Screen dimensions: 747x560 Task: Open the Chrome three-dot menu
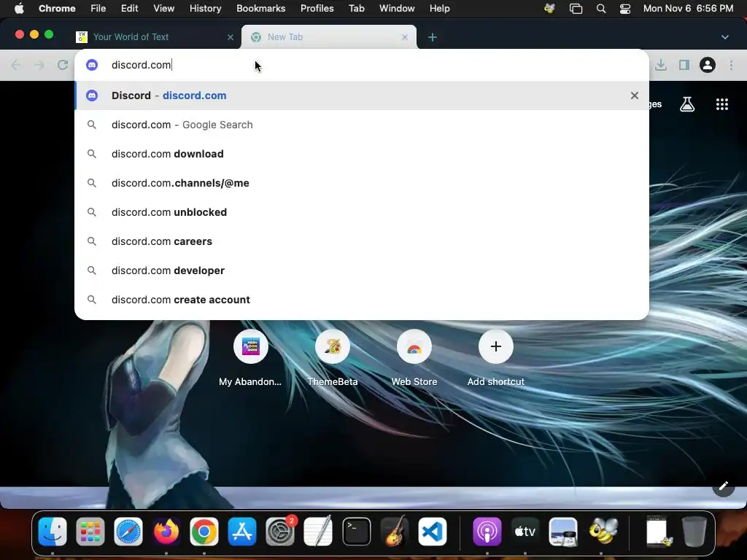[x=731, y=65]
